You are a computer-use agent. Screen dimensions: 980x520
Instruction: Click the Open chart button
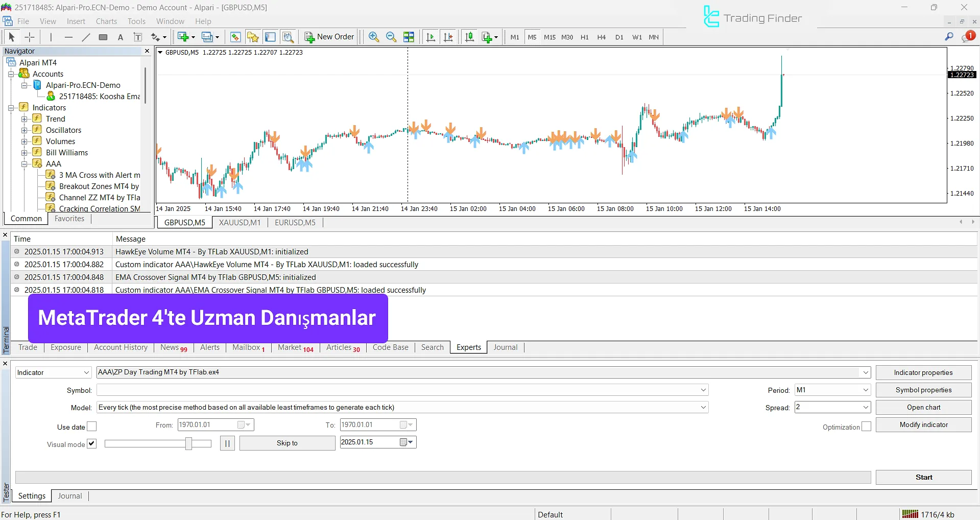coord(923,407)
